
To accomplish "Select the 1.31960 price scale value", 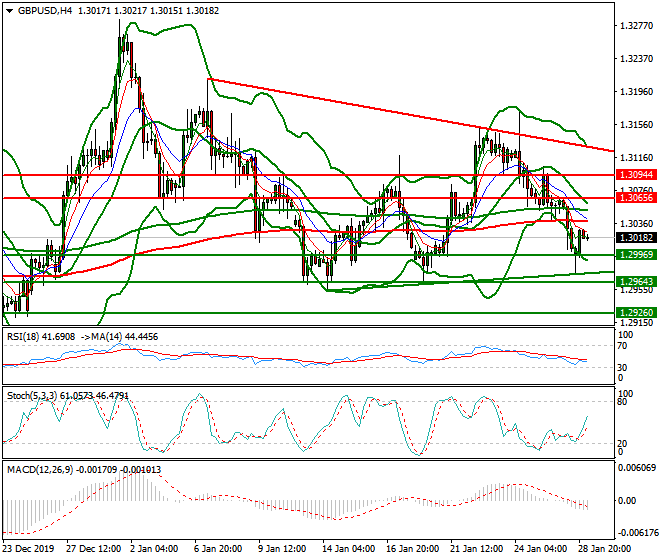I will (637, 92).
